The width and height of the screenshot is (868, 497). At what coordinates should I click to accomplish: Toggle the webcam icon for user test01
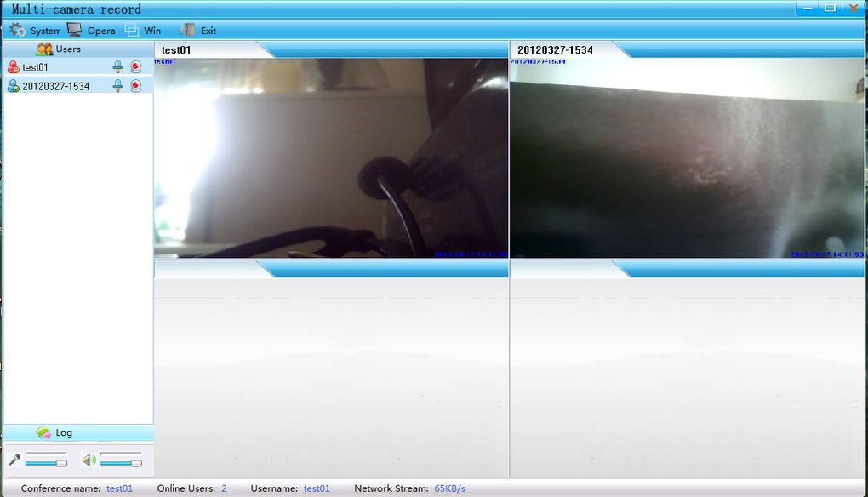click(135, 67)
